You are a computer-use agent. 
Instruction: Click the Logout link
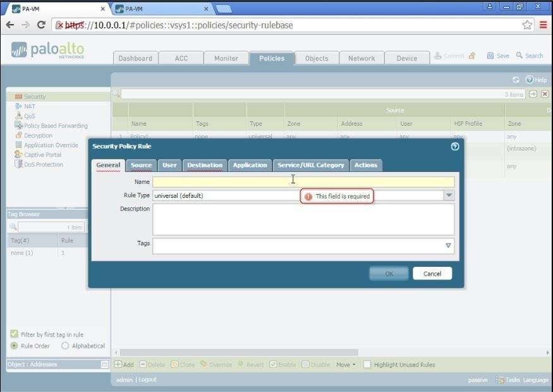(x=147, y=379)
